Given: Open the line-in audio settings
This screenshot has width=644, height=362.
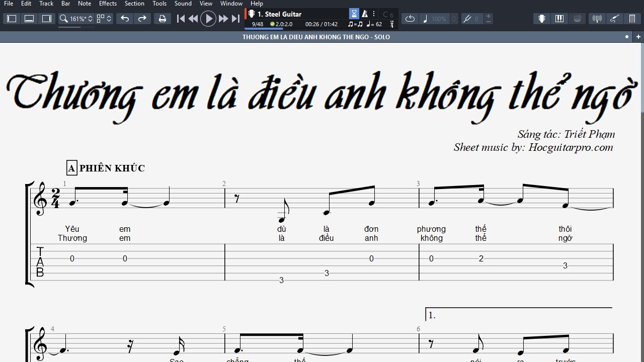Looking at the screenshot, I should point(597,19).
